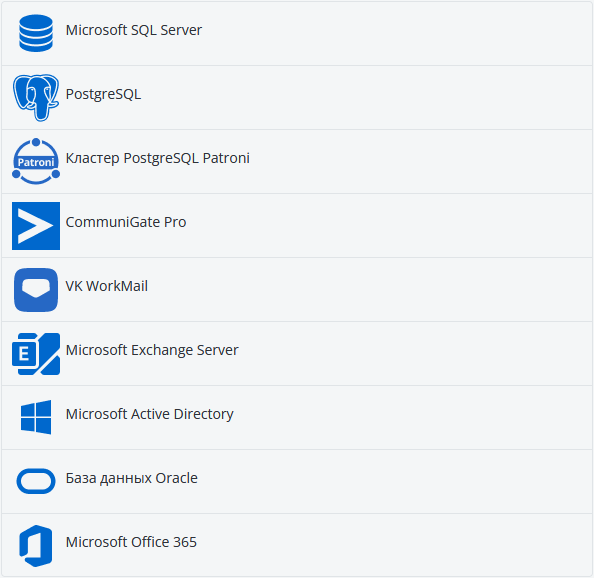Click the Windows logo for Active Directory

click(36, 417)
